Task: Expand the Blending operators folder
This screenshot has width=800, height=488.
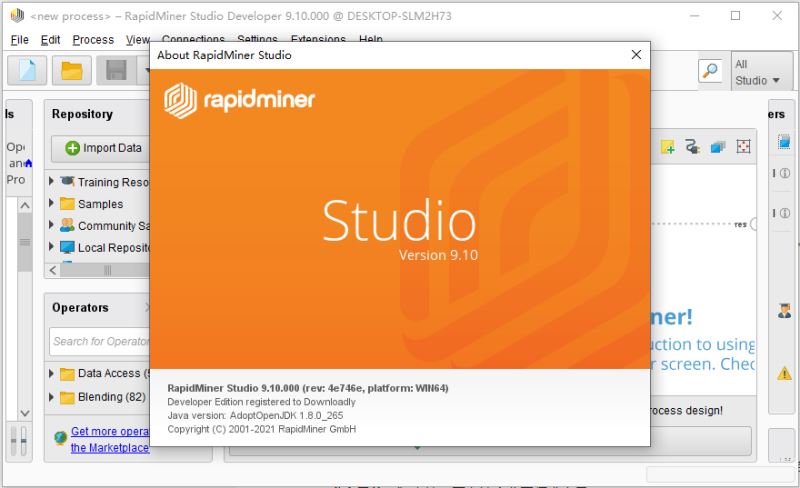Action: [x=52, y=397]
